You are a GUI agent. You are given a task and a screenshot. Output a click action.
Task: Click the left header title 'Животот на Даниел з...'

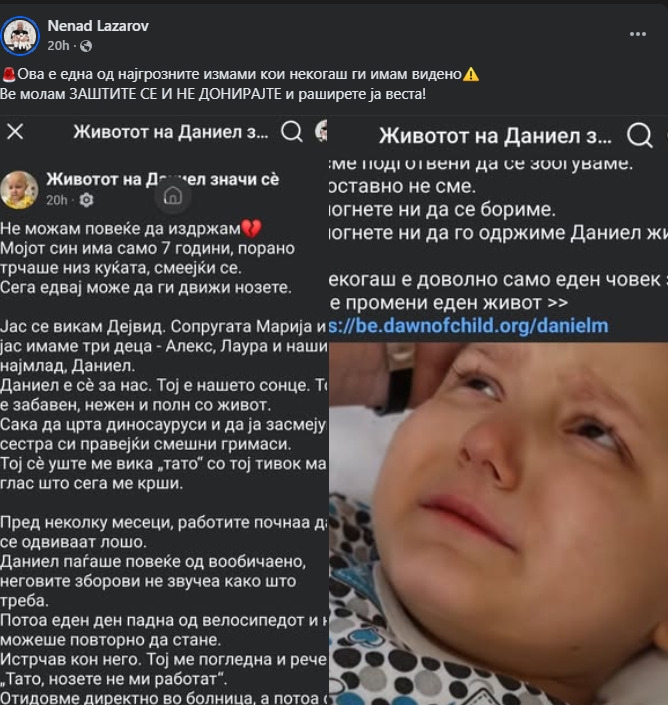(171, 132)
